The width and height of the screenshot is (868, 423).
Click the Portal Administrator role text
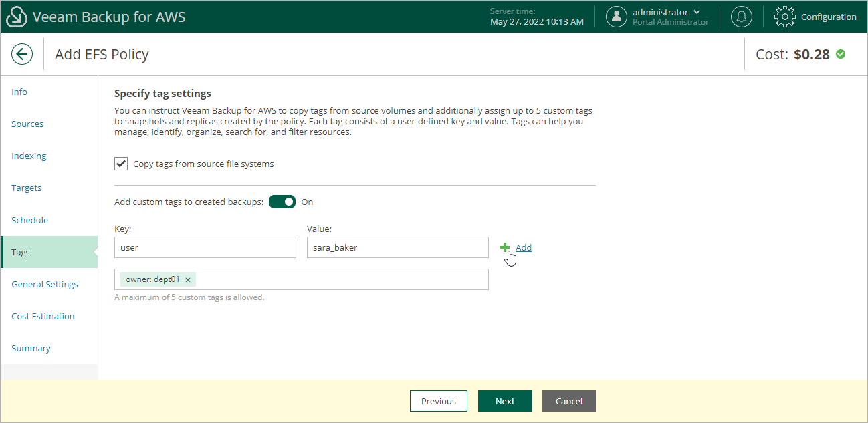671,22
